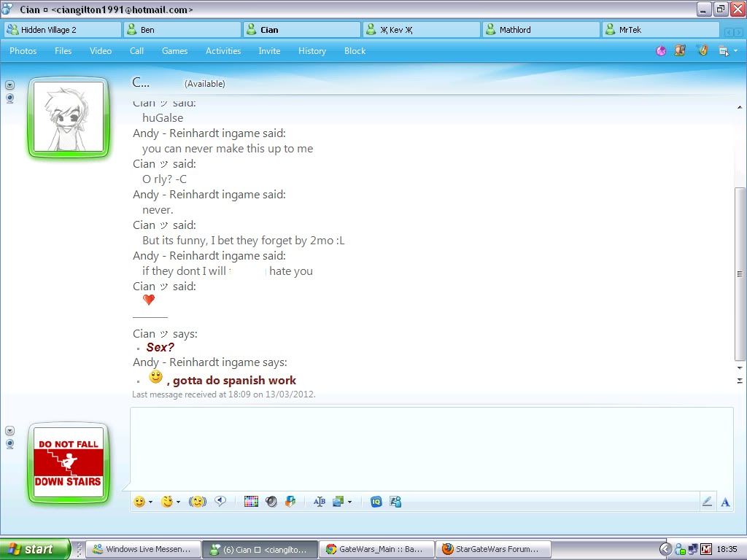Click the paint brush color scheme icon
Screen dimensions: 747x560
point(702,51)
